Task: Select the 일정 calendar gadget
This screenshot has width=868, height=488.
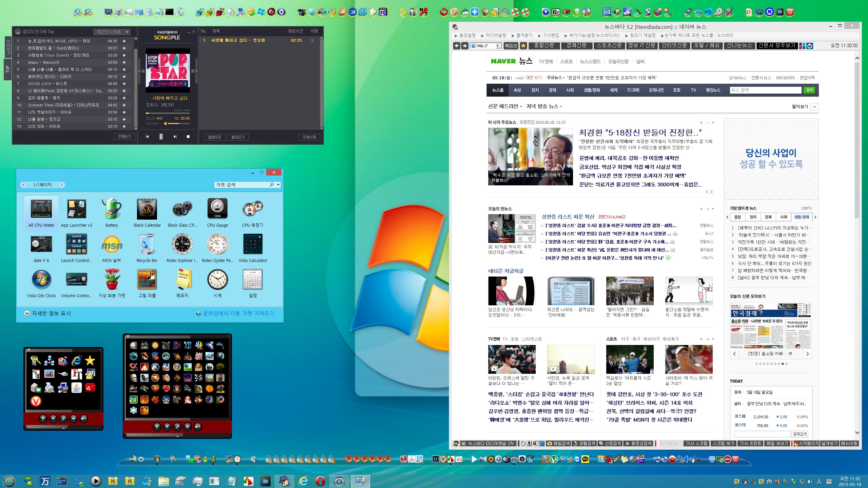Action: click(x=253, y=283)
